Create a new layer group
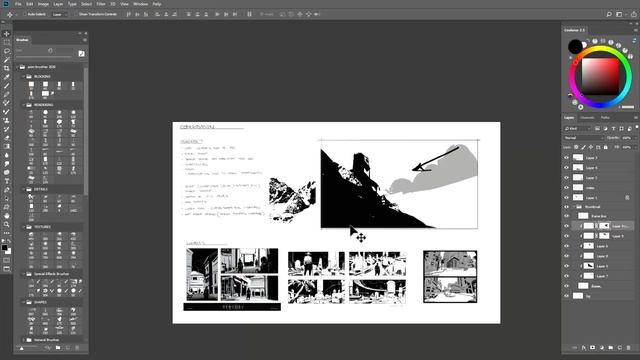 tap(611, 348)
